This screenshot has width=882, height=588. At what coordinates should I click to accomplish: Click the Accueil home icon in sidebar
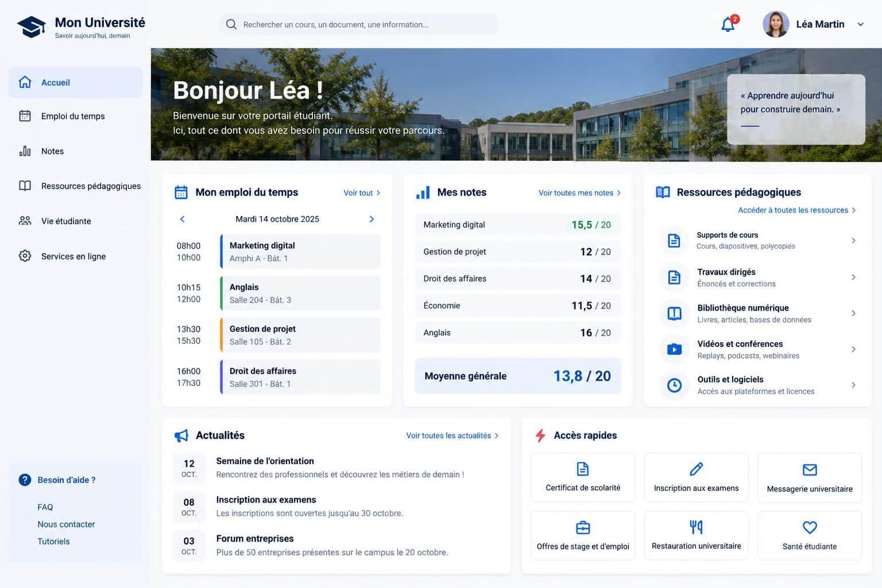coord(25,82)
